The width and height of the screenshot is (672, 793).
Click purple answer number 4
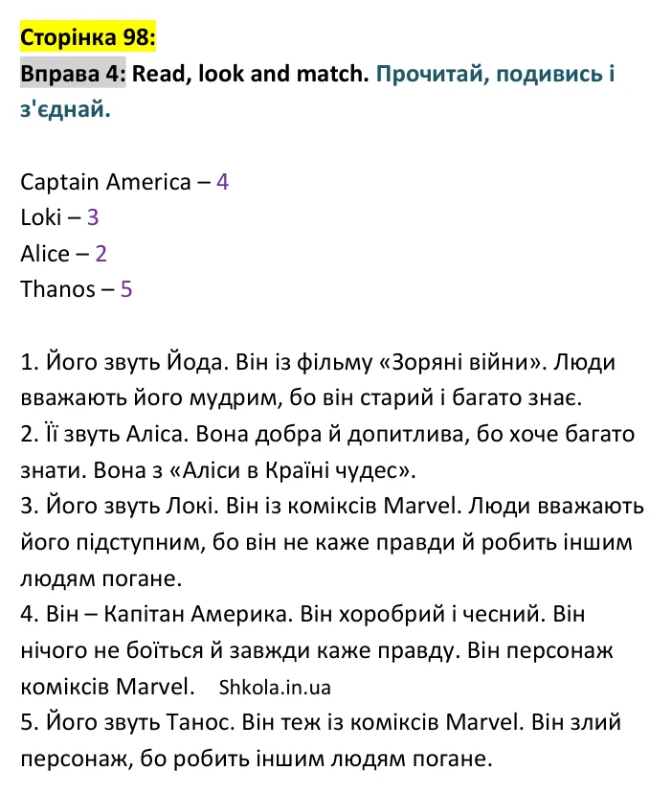pos(222,182)
